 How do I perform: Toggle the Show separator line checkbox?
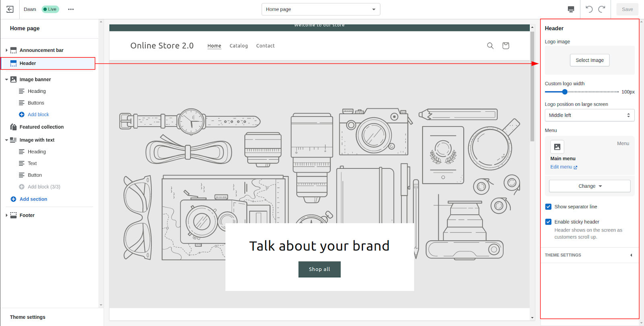pyautogui.click(x=548, y=207)
